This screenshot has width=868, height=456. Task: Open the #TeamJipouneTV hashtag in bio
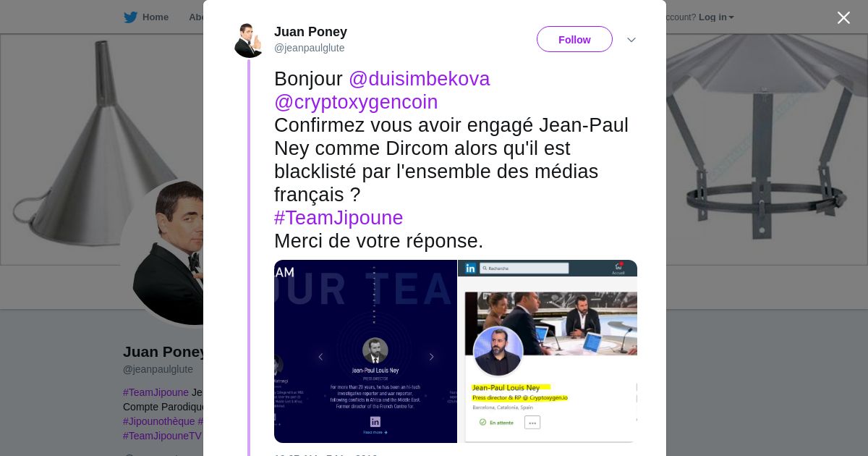162,436
